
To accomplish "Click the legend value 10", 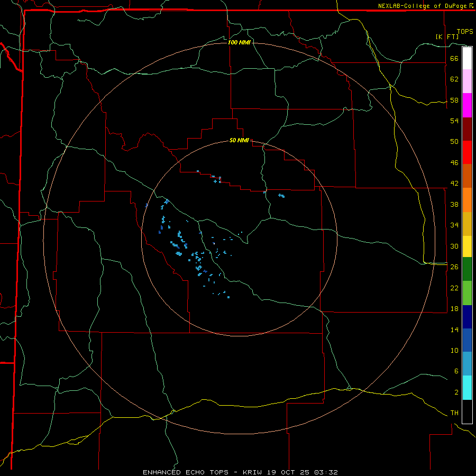I will point(454,350).
